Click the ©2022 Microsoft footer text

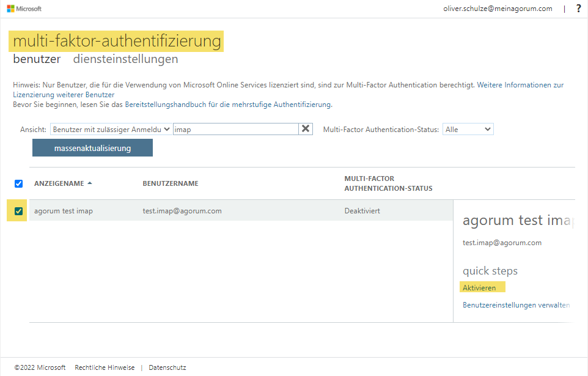[40, 367]
